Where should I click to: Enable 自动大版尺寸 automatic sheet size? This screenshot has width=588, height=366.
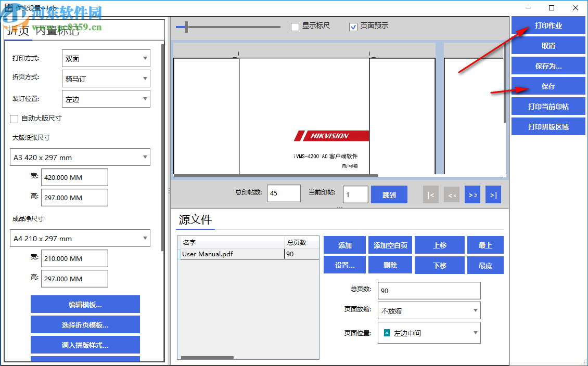click(14, 119)
